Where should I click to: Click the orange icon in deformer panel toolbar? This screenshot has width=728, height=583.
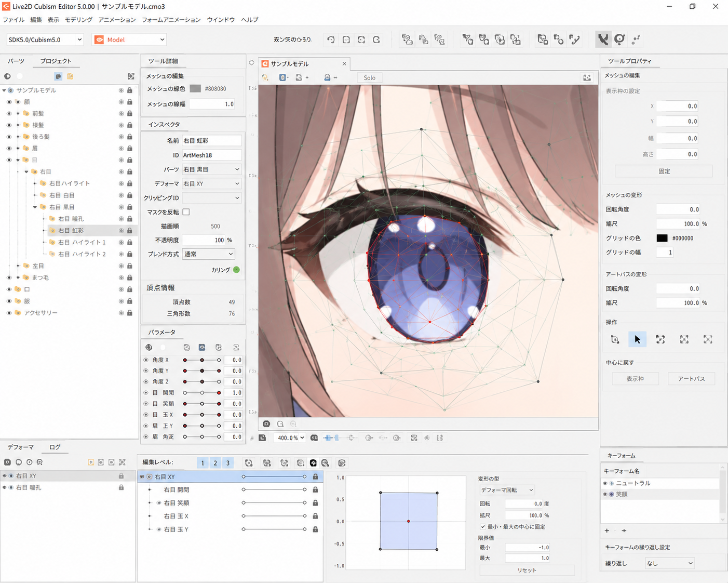pos(91,462)
